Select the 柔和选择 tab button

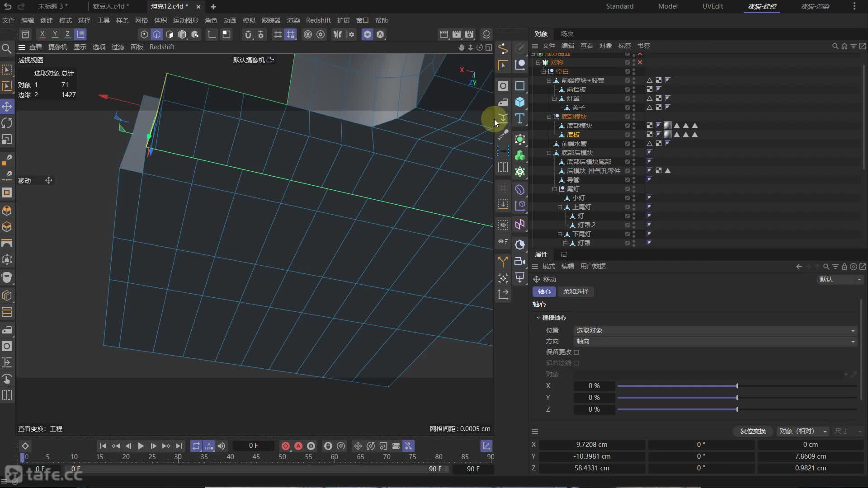pos(576,291)
